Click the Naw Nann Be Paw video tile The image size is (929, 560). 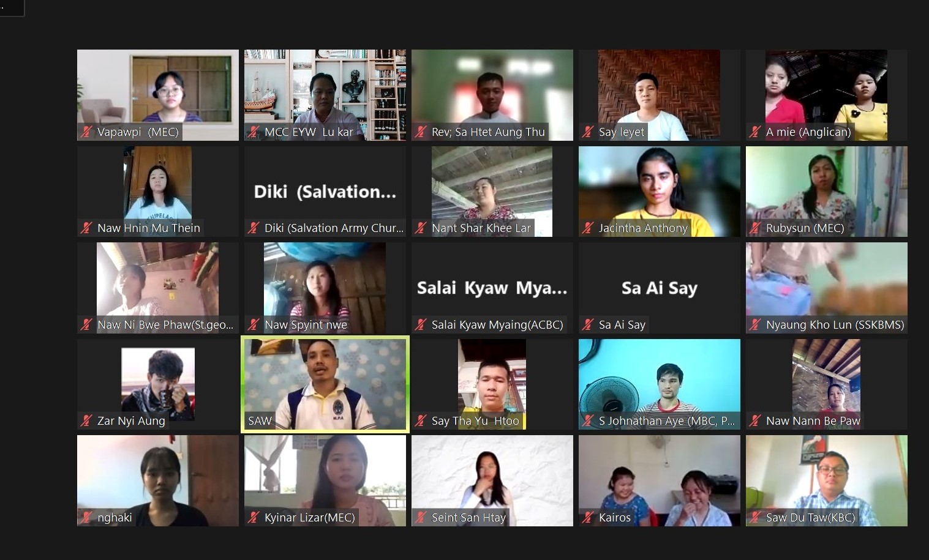[827, 384]
